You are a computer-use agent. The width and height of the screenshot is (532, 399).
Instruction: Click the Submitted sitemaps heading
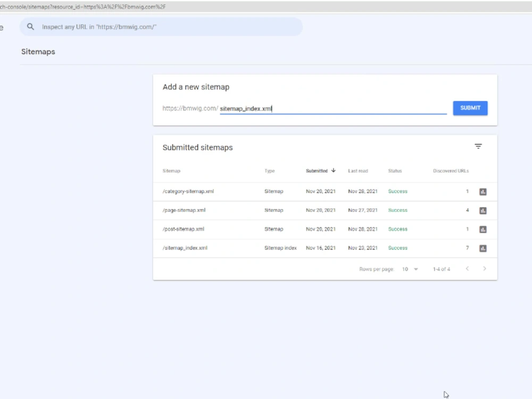197,147
